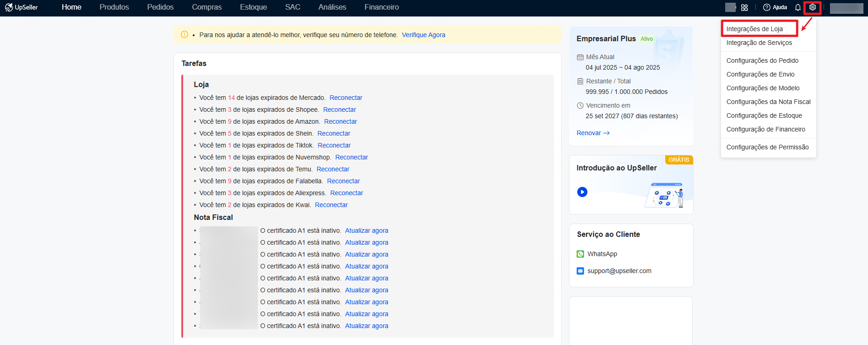Open the notifications bell
The height and width of the screenshot is (345, 868).
tap(798, 7)
